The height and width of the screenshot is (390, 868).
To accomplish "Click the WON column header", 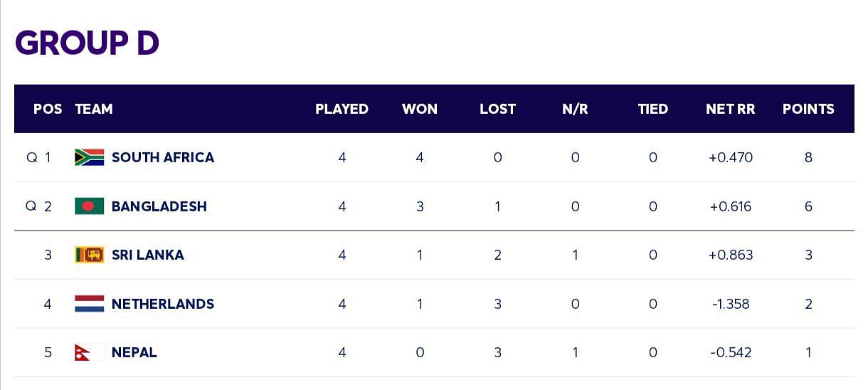I will [x=420, y=109].
